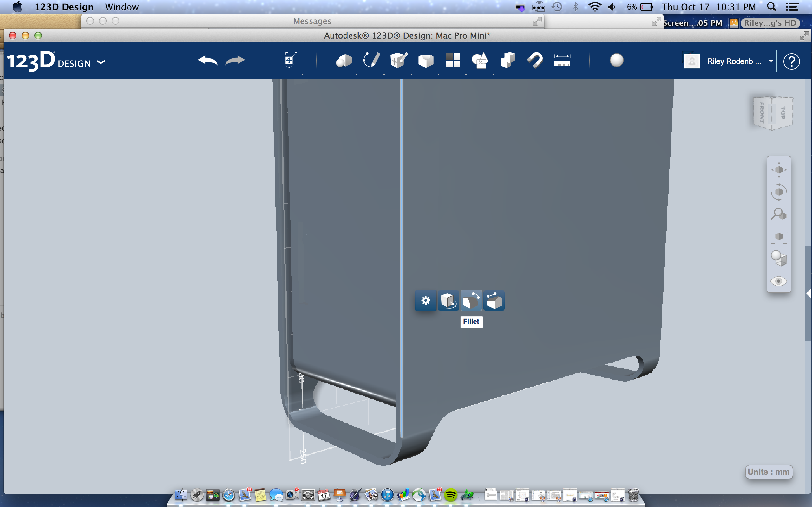Screen dimensions: 812x507
Task: Select the Zoom tool on the navigation bar
Action: pos(779,214)
